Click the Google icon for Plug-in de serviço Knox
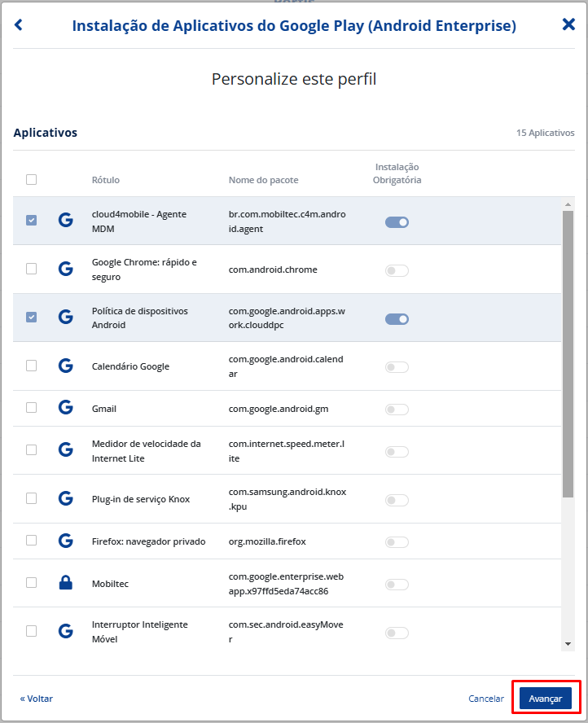This screenshot has height=723, width=588. tap(65, 498)
